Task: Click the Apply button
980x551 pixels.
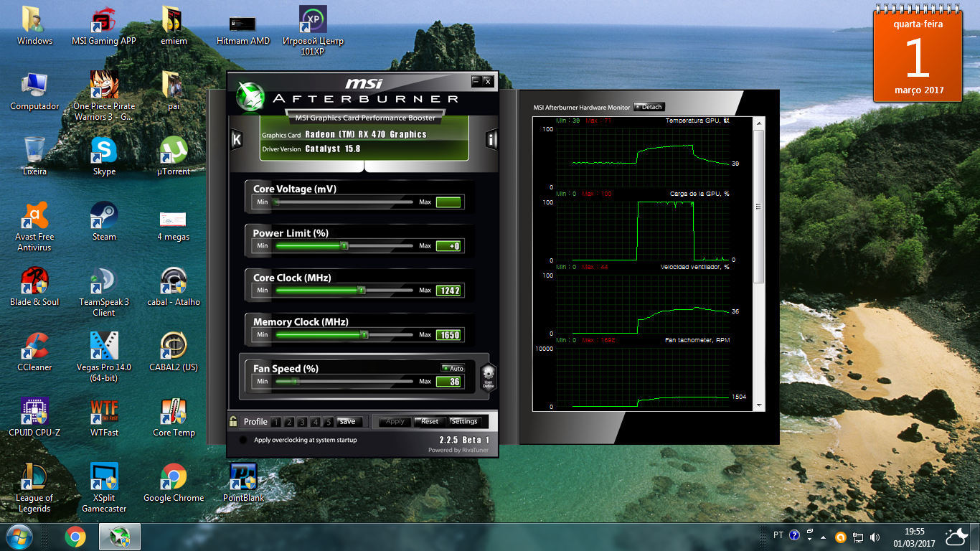Action: 395,421
